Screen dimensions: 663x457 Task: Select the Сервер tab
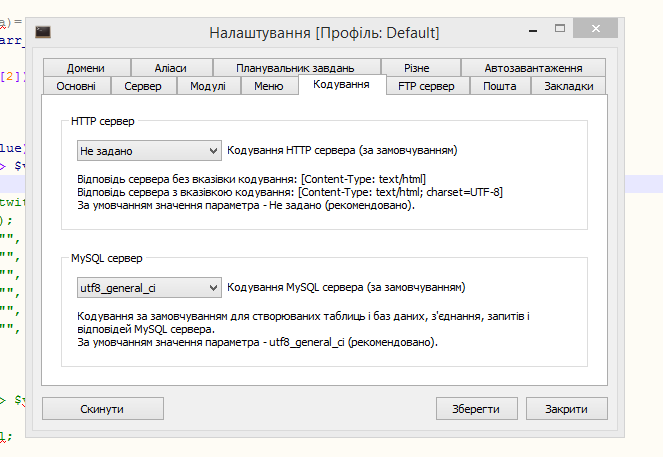[x=143, y=87]
